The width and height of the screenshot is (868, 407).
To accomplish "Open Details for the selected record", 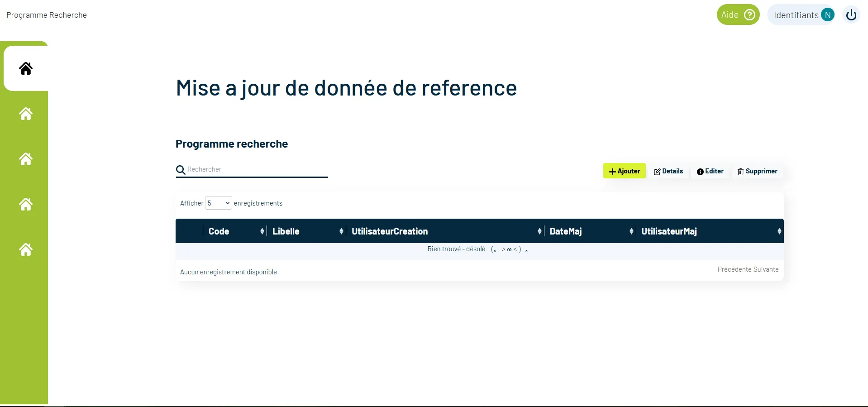I will click(x=668, y=171).
